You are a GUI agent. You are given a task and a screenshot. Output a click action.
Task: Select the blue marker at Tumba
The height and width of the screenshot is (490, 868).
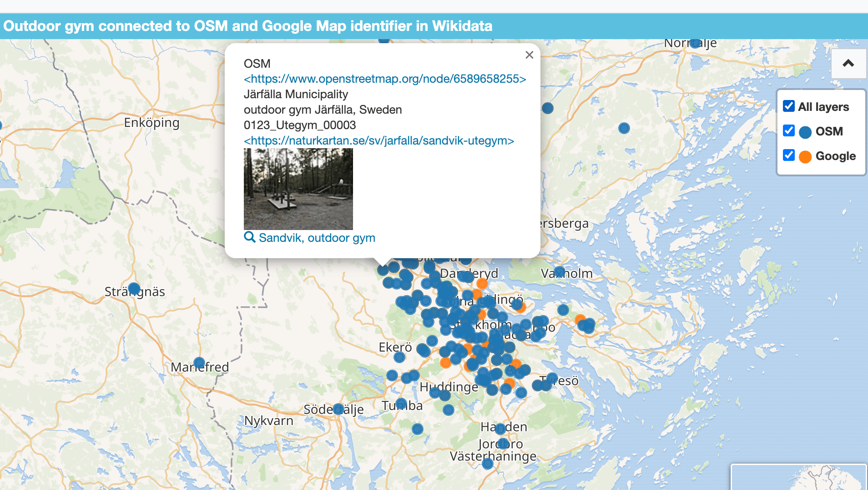[x=401, y=404]
